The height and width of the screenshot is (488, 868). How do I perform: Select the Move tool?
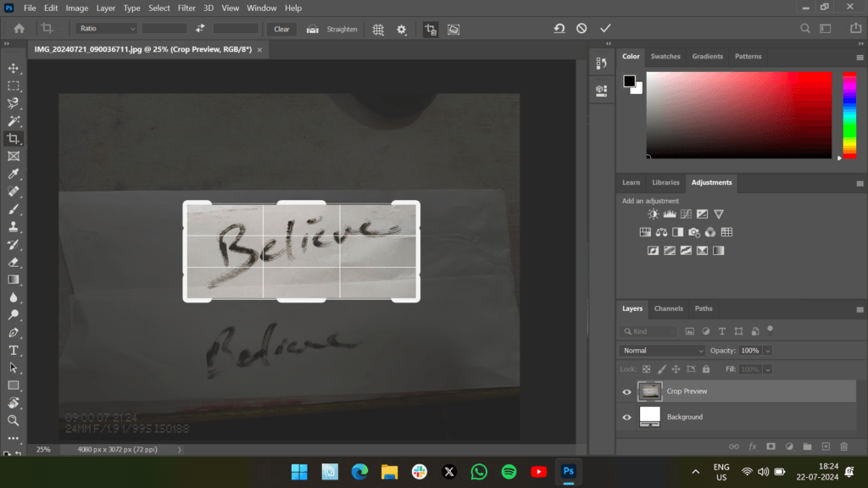pyautogui.click(x=14, y=68)
